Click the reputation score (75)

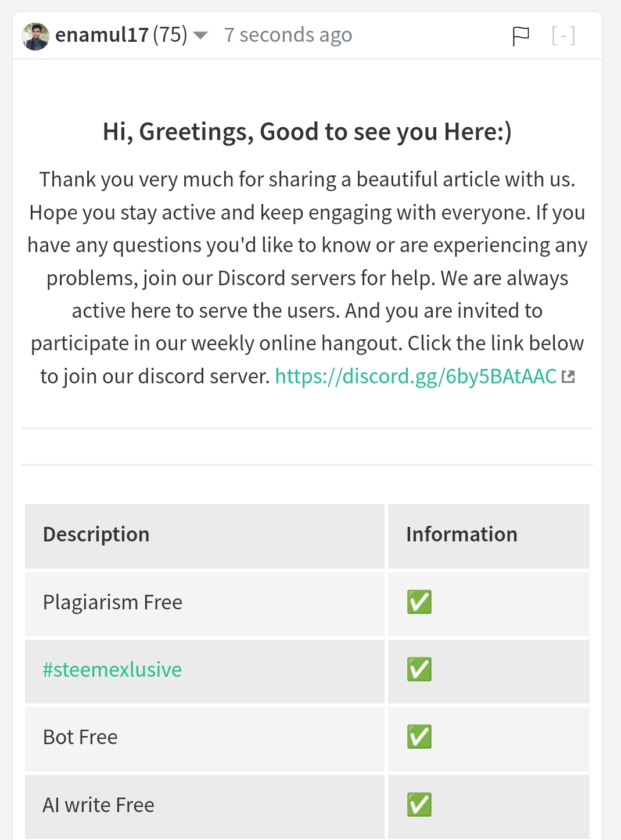[x=170, y=35]
